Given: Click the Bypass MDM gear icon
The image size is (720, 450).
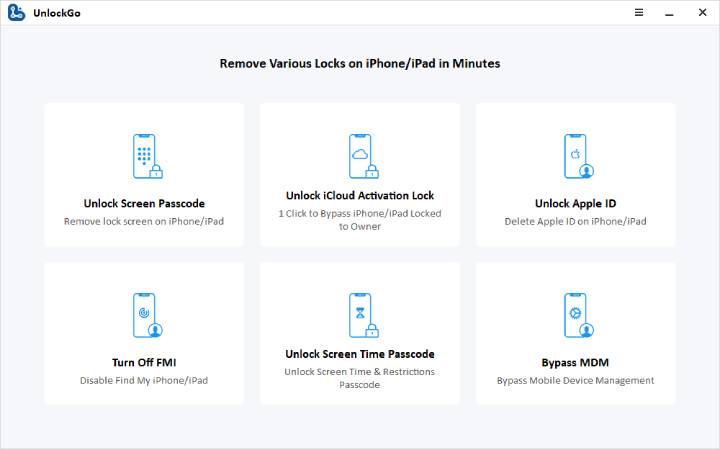Looking at the screenshot, I should (x=575, y=315).
